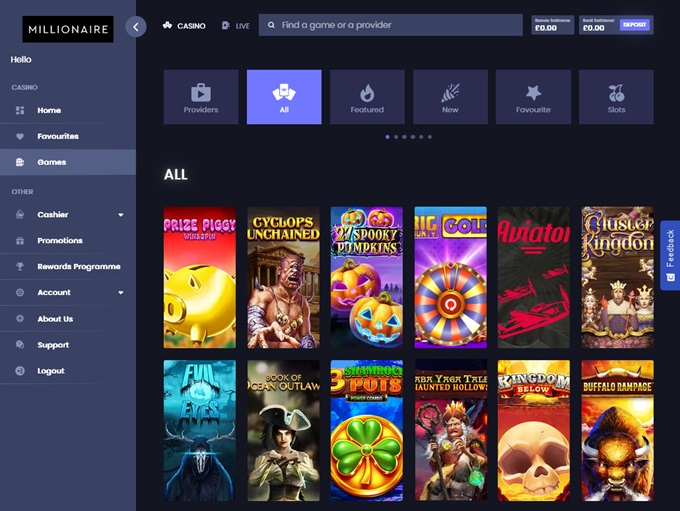
Task: Click the game search field
Action: 390,25
